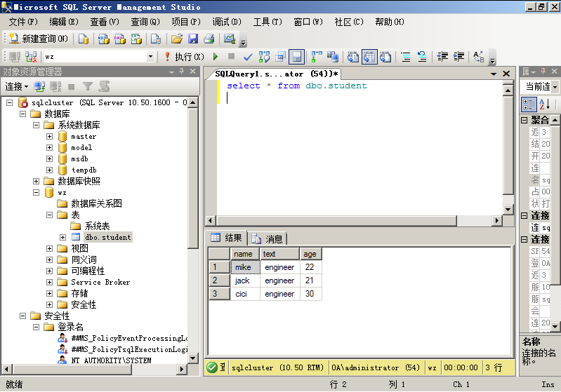Open the available databases combo box showing wz
The width and height of the screenshot is (561, 392).
pos(99,57)
